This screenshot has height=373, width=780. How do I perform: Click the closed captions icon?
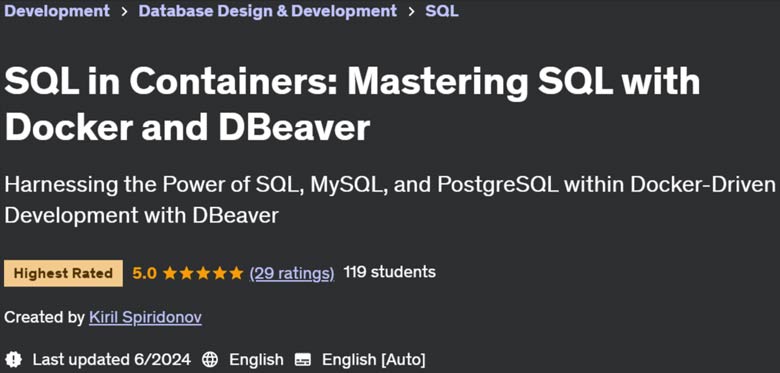coord(302,359)
